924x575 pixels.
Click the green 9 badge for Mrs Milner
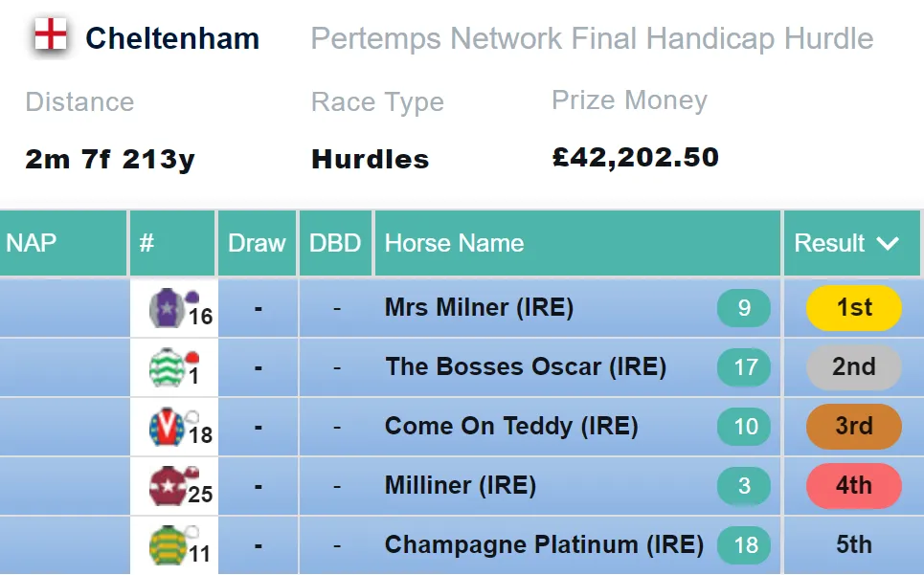[744, 308]
